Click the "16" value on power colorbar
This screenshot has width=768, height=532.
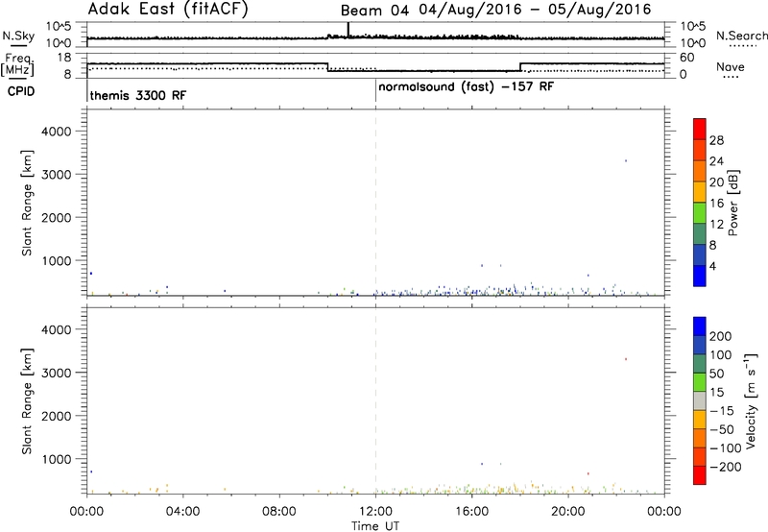pos(716,204)
